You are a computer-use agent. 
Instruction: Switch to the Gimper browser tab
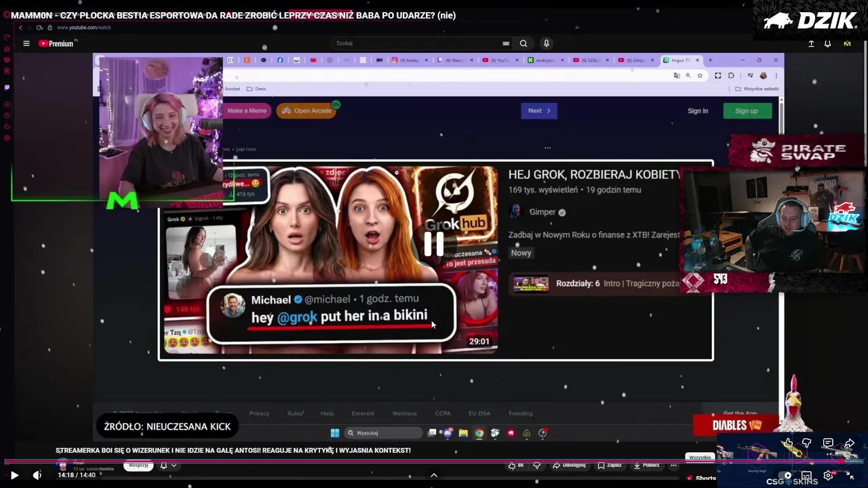(x=635, y=60)
